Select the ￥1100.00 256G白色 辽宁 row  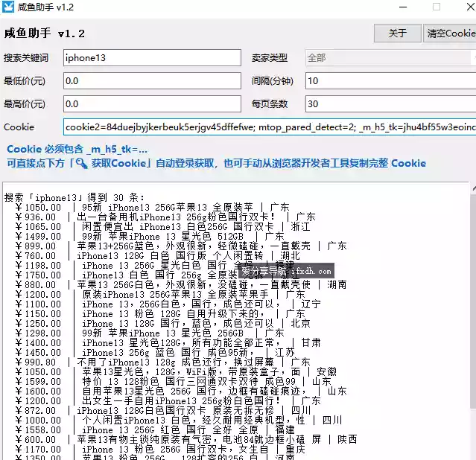point(168,304)
